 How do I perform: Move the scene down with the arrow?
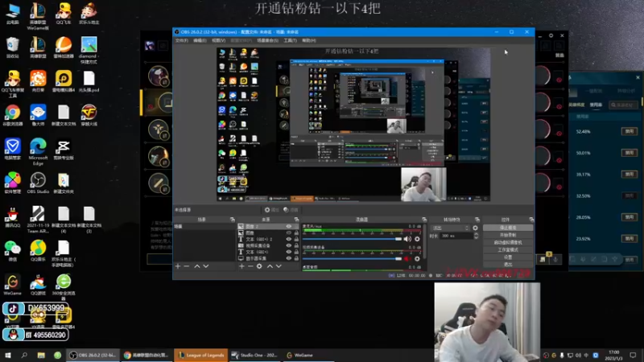tap(206, 266)
